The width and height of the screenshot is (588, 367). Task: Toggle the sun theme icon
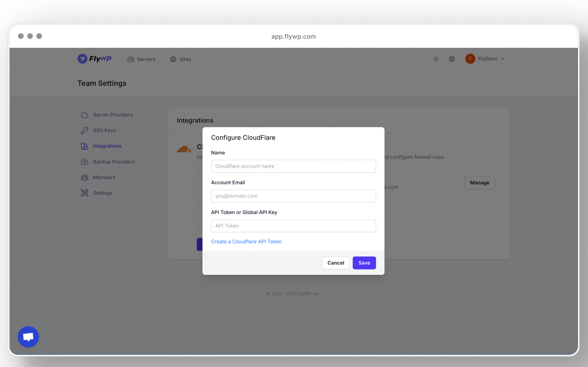[x=436, y=59]
